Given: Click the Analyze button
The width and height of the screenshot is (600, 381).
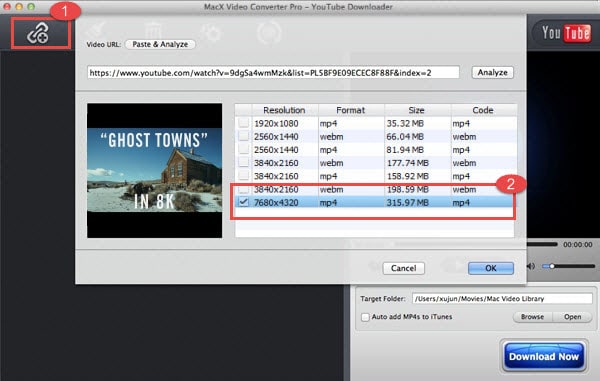Looking at the screenshot, I should click(x=492, y=72).
